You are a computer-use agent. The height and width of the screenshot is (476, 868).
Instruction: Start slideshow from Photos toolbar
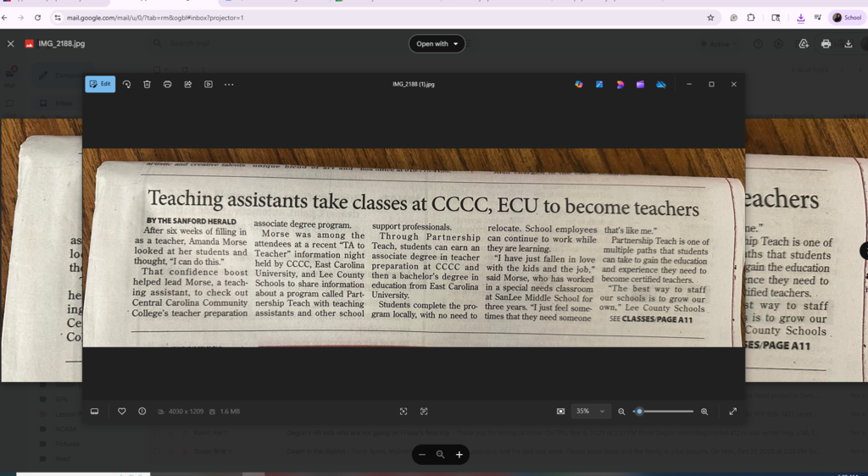point(208,84)
